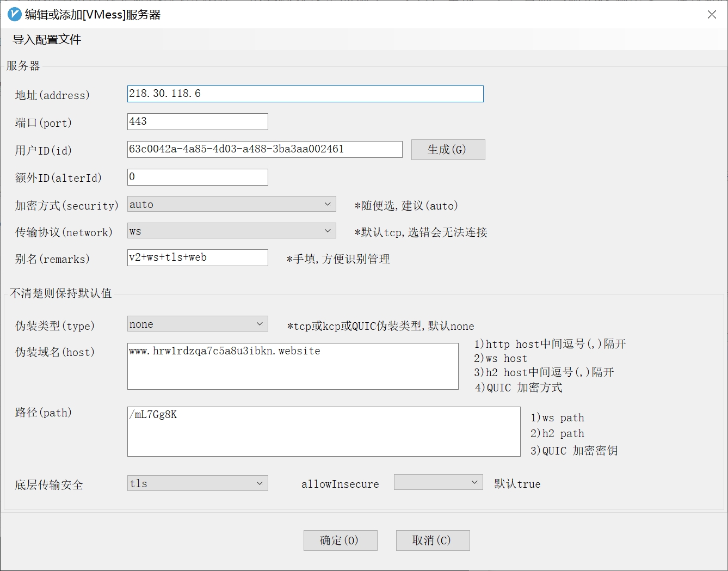Cancel with the 取消(C) button
The width and height of the screenshot is (728, 571).
(433, 541)
